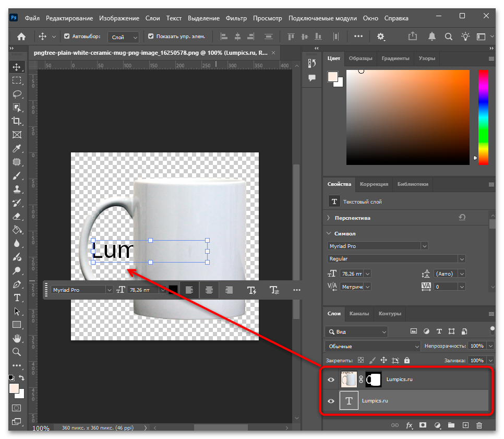
Task: Select the Move tool in the toolbox
Action: pos(17,67)
